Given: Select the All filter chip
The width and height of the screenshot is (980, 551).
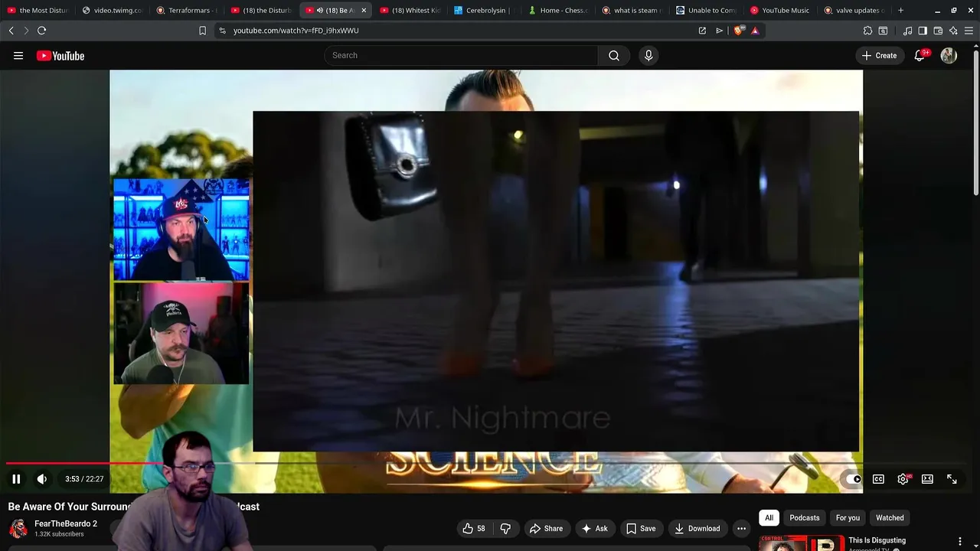Looking at the screenshot, I should pos(769,518).
